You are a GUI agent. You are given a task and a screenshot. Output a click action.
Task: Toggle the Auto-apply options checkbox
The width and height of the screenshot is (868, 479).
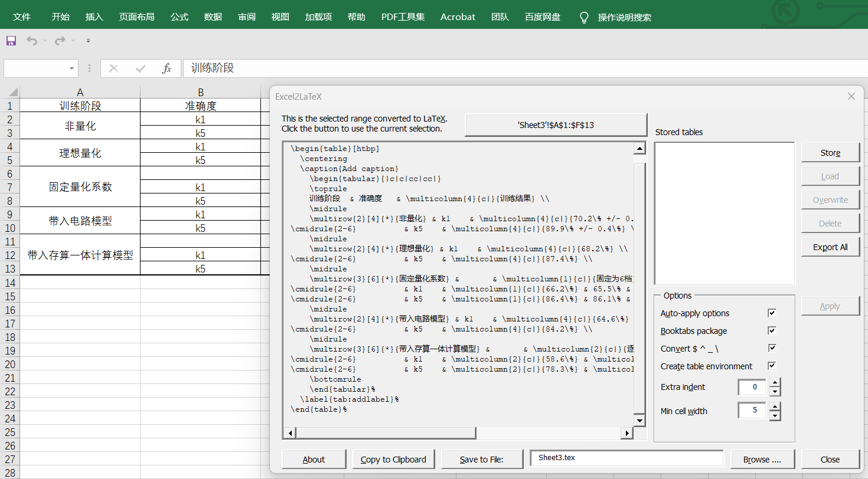[771, 313]
